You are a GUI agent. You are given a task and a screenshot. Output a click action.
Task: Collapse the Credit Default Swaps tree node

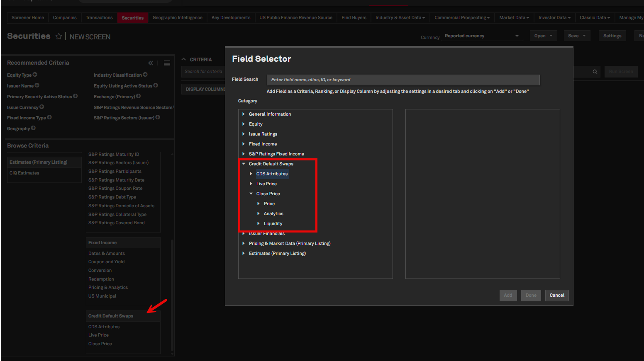244,164
